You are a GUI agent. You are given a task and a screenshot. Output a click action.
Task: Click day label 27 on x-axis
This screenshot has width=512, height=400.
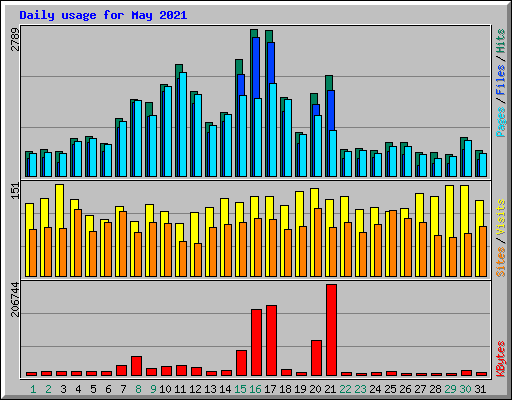tap(420, 389)
